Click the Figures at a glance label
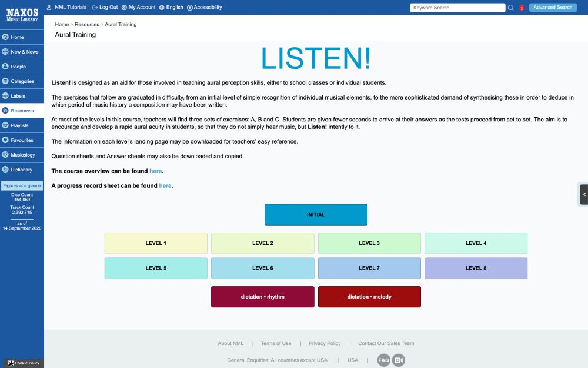The width and height of the screenshot is (588, 368). (22, 186)
